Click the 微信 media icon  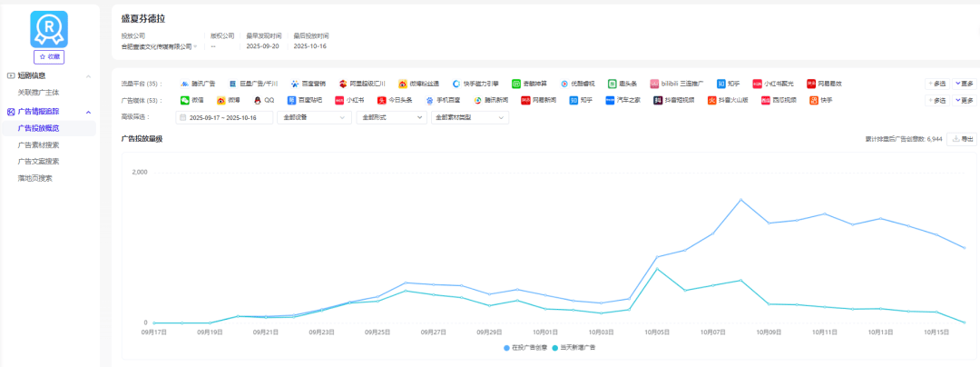click(184, 100)
